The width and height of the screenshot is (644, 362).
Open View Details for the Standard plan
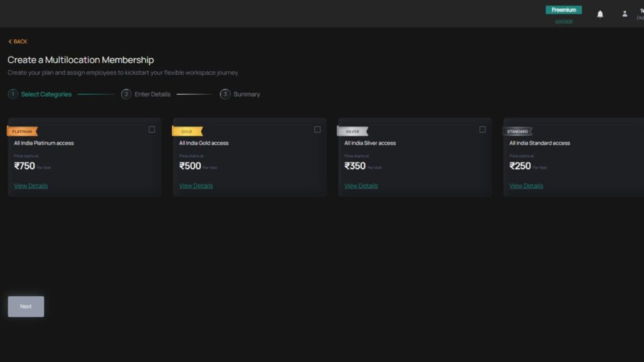(526, 185)
